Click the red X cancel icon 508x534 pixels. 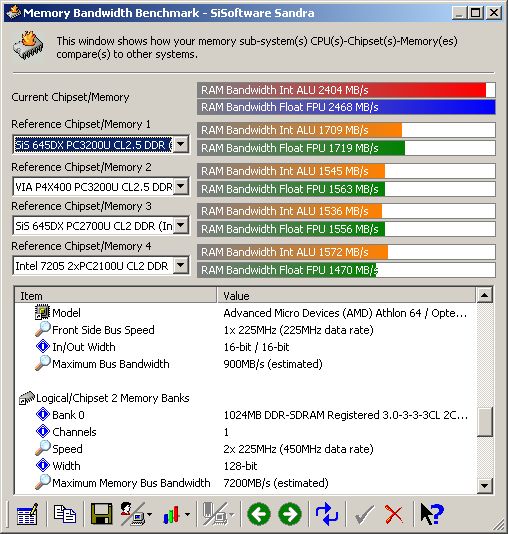(394, 514)
